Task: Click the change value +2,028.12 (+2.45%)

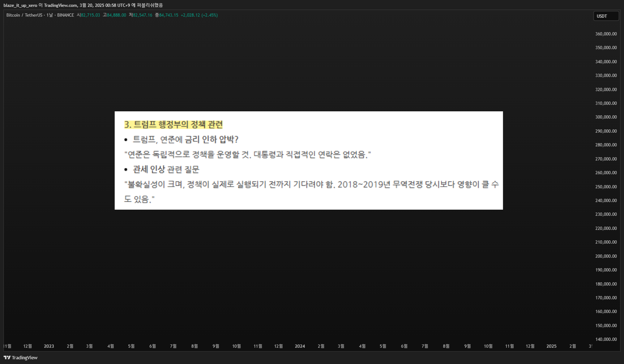Action: coord(199,15)
